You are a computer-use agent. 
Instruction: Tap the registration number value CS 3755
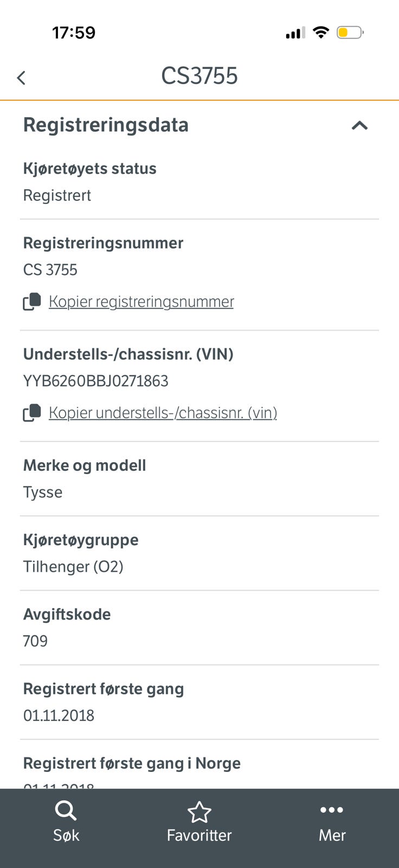click(x=50, y=270)
